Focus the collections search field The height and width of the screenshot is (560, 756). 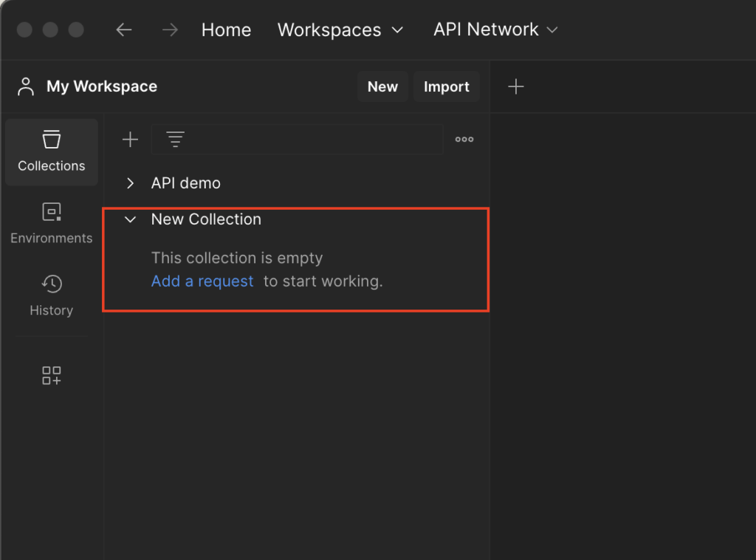click(x=298, y=140)
